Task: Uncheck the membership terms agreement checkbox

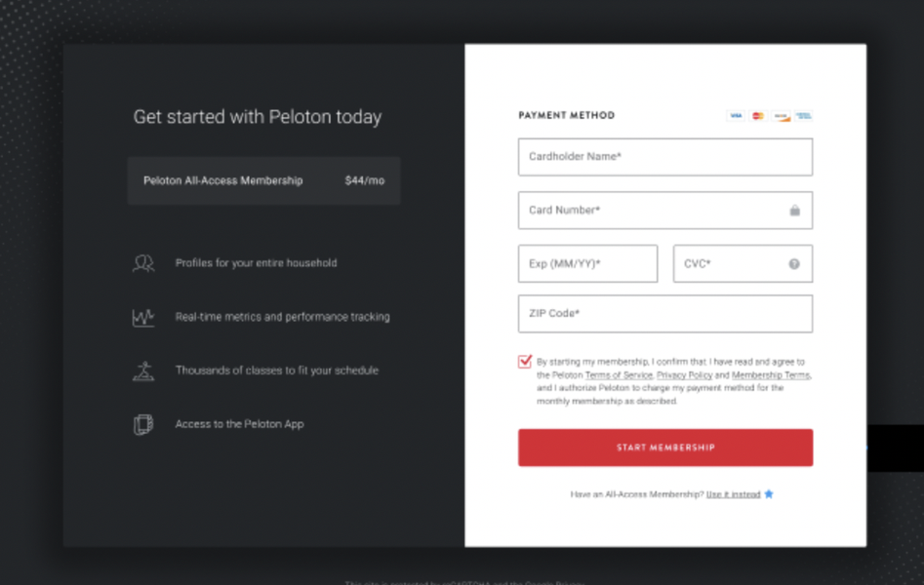Action: pos(525,361)
